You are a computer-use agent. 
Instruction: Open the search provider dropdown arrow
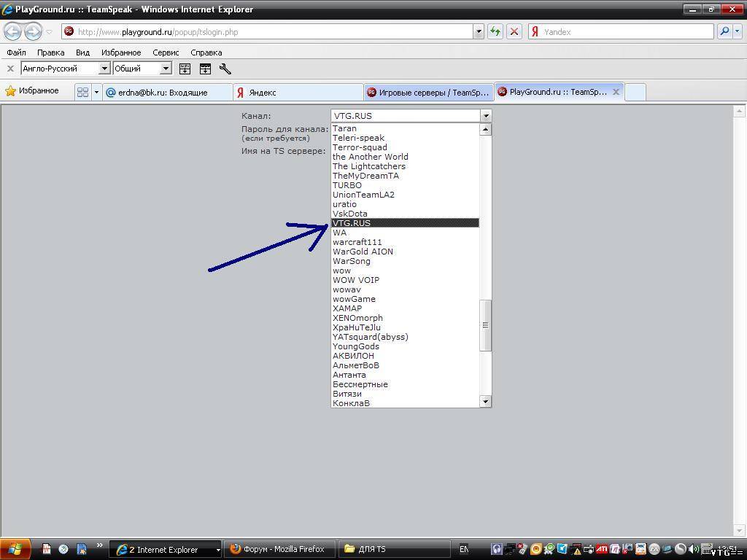[738, 32]
